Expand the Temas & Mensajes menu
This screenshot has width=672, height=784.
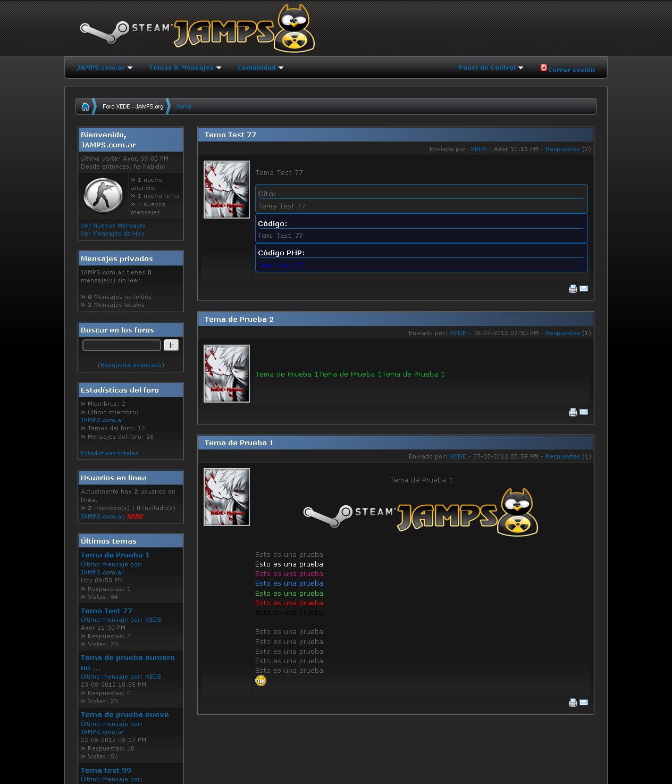click(x=185, y=68)
